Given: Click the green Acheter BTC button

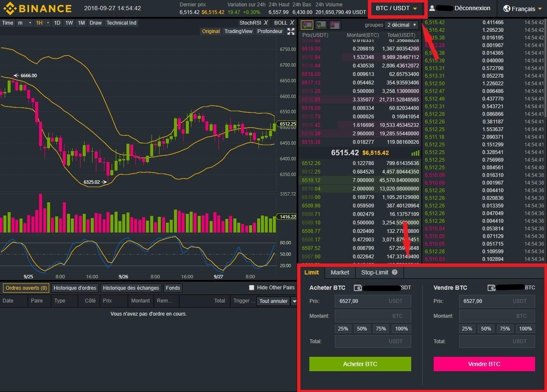Looking at the screenshot, I should tap(360, 364).
